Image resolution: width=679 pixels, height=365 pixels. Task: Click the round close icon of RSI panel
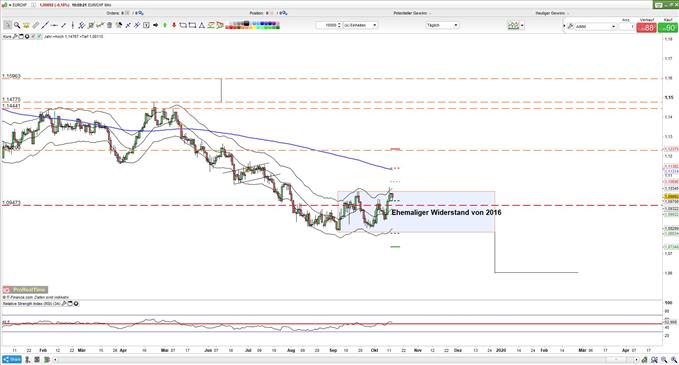(x=76, y=304)
